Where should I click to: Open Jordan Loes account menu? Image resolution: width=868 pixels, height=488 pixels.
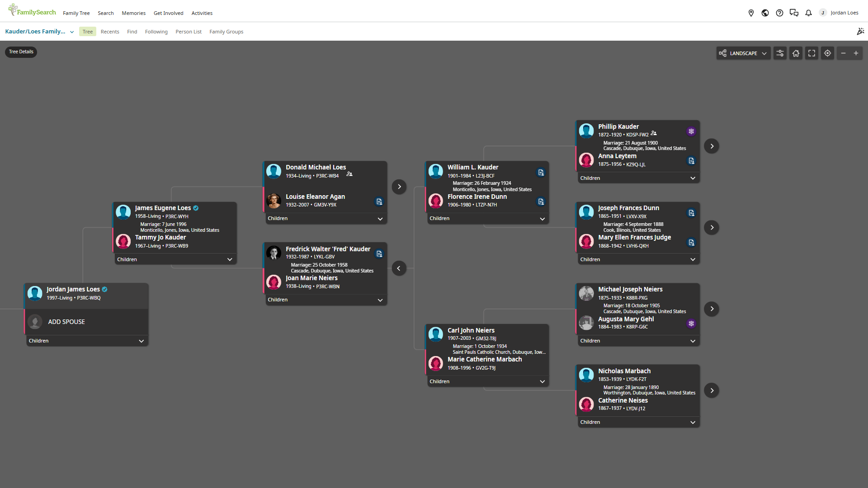click(x=840, y=13)
